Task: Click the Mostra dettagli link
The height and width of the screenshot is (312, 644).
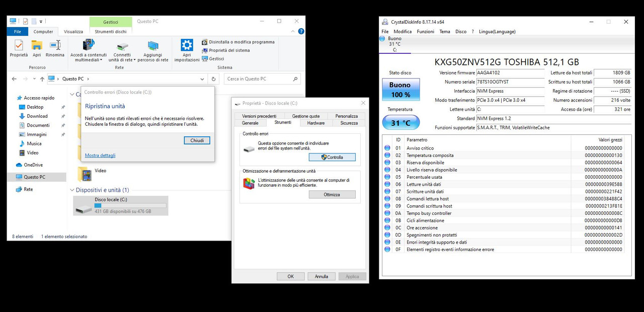Action: (x=100, y=155)
